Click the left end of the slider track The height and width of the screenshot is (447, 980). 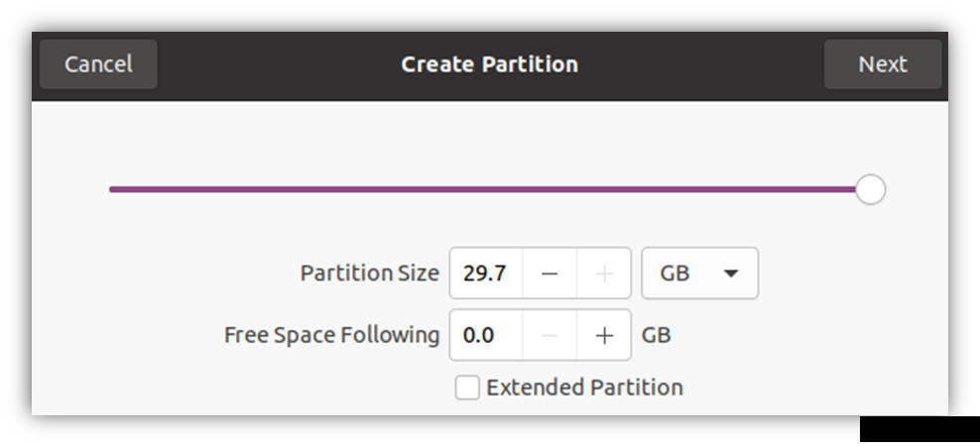coord(112,189)
